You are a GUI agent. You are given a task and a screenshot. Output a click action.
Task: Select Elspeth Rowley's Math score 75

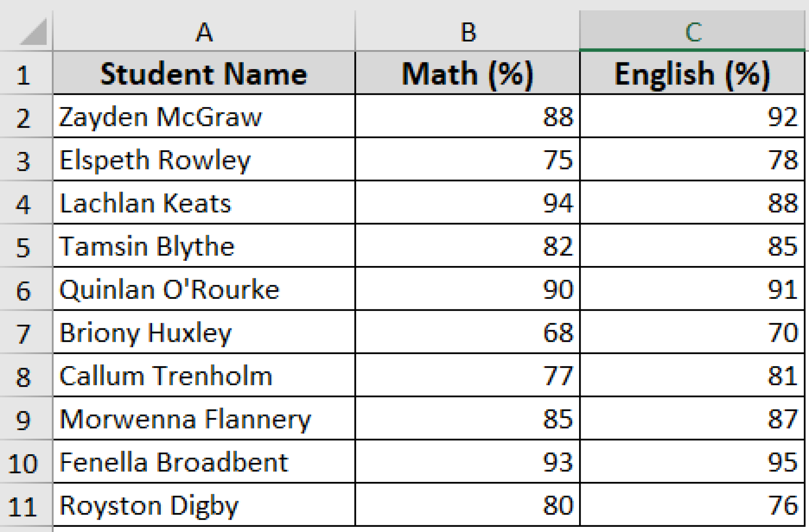click(x=468, y=160)
